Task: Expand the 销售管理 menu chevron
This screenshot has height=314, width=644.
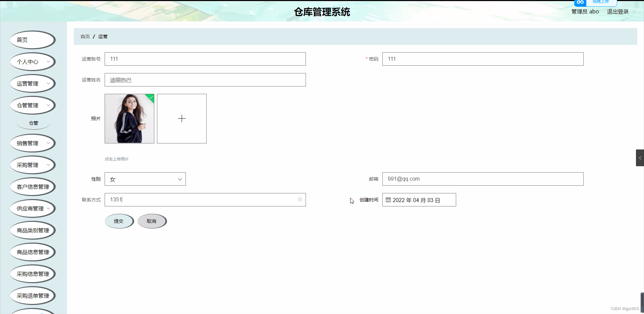Action: pos(48,143)
